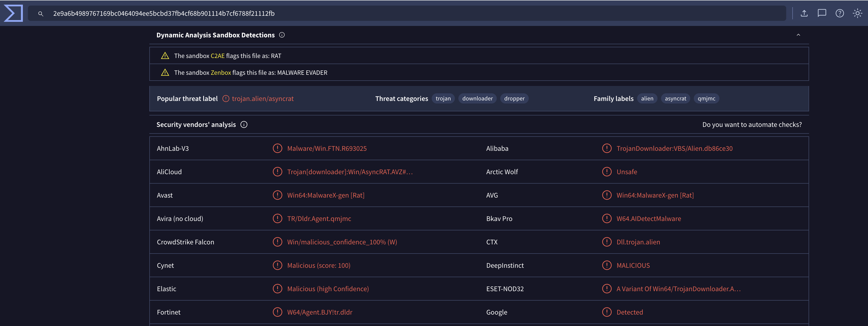Image resolution: width=868 pixels, height=326 pixels.
Task: Click W64/Agent.BJY!tr.dldr Fortinet result
Action: pyautogui.click(x=320, y=312)
